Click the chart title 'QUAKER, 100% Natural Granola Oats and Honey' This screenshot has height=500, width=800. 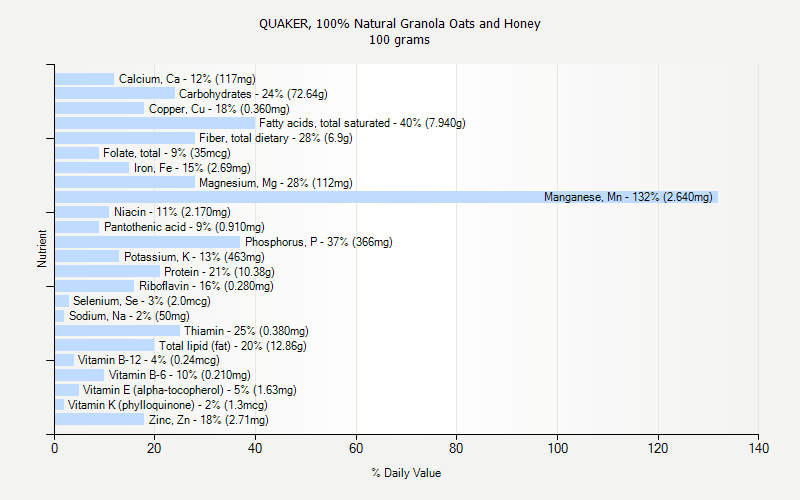tap(399, 24)
